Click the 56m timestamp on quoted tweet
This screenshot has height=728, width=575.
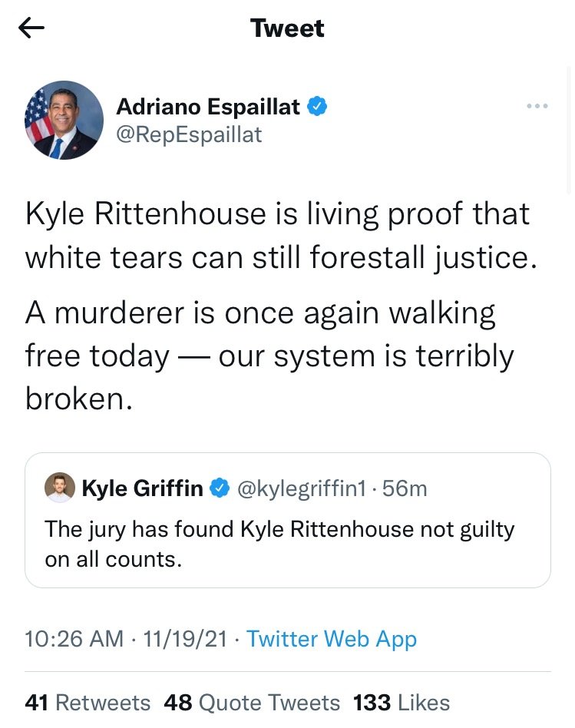click(405, 488)
